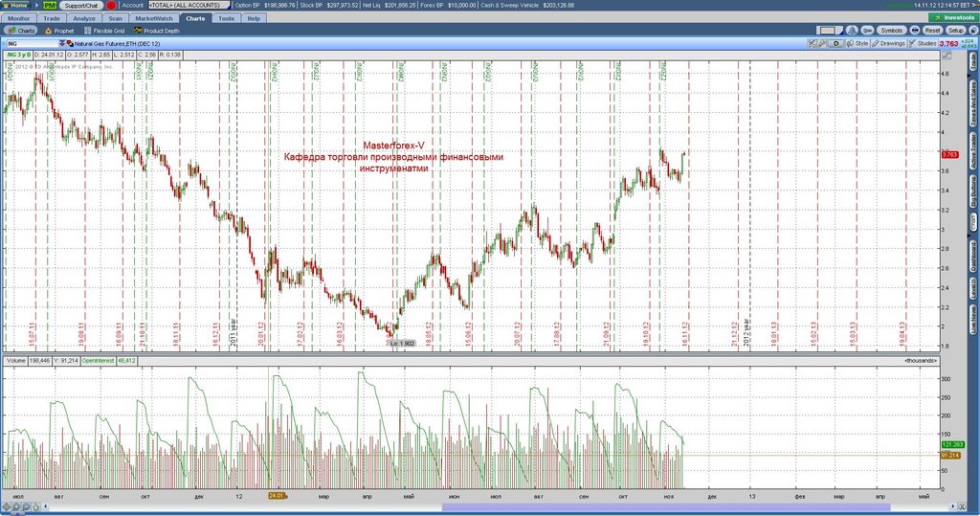Open the Drawings menu

point(888,44)
